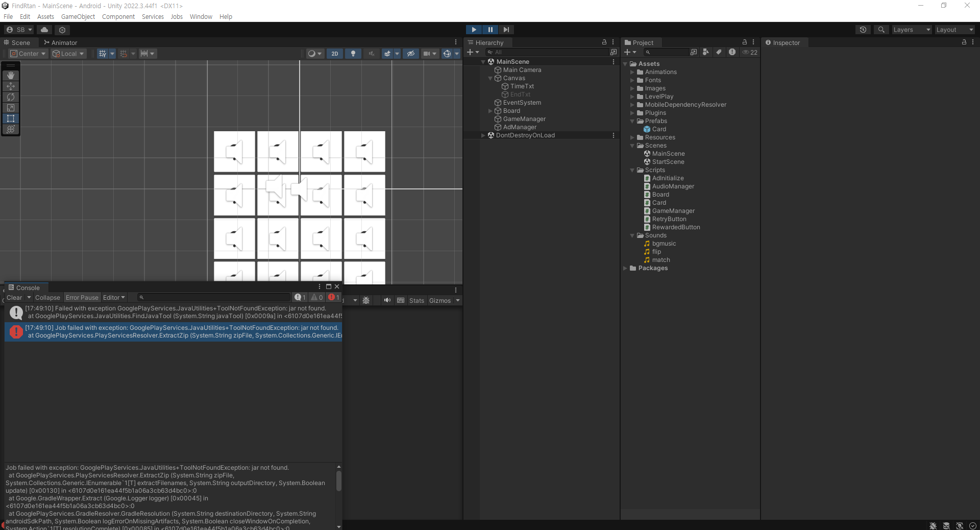Toggle hidden objects visibility in Scene
Viewport: 980px width, 530px height.
tap(410, 54)
